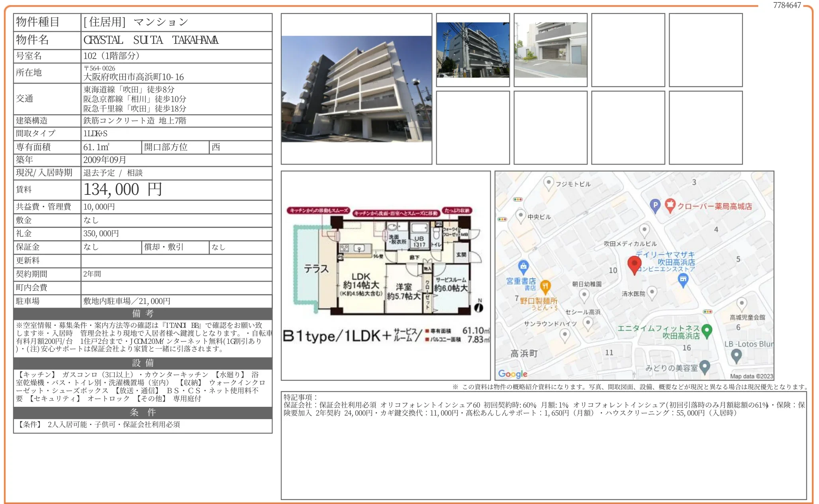Open second building photo thumbnail
Screen dimensions: 819x504
point(472,50)
